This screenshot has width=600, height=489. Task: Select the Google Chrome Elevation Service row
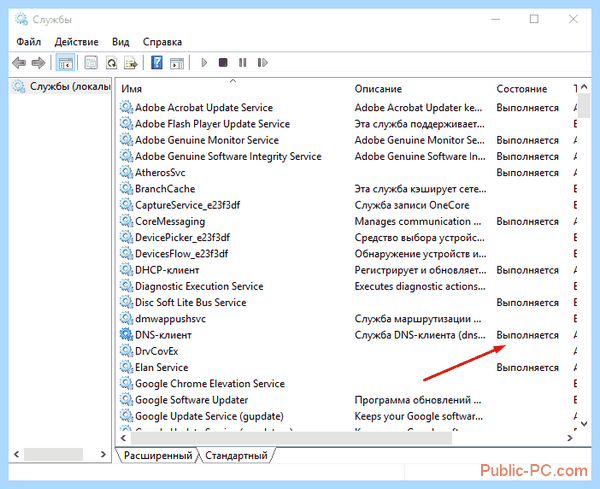click(346, 383)
